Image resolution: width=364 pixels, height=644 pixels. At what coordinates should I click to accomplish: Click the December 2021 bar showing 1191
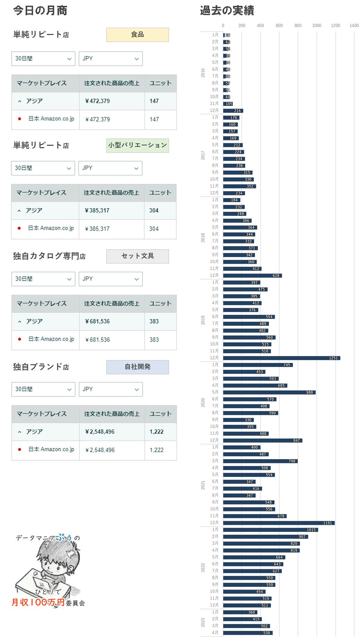point(278,523)
